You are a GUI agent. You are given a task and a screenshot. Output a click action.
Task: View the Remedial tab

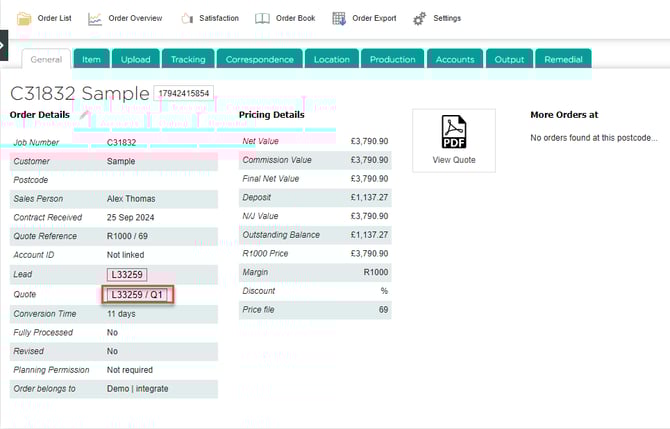click(x=563, y=59)
